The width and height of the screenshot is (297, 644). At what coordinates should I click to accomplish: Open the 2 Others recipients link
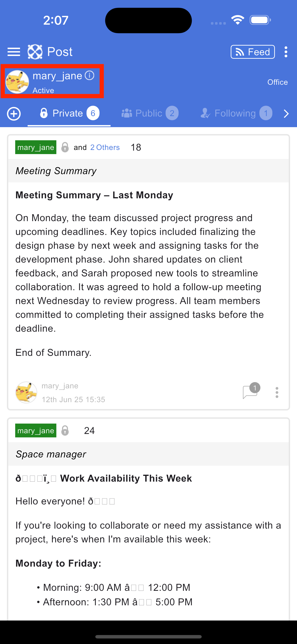point(105,147)
